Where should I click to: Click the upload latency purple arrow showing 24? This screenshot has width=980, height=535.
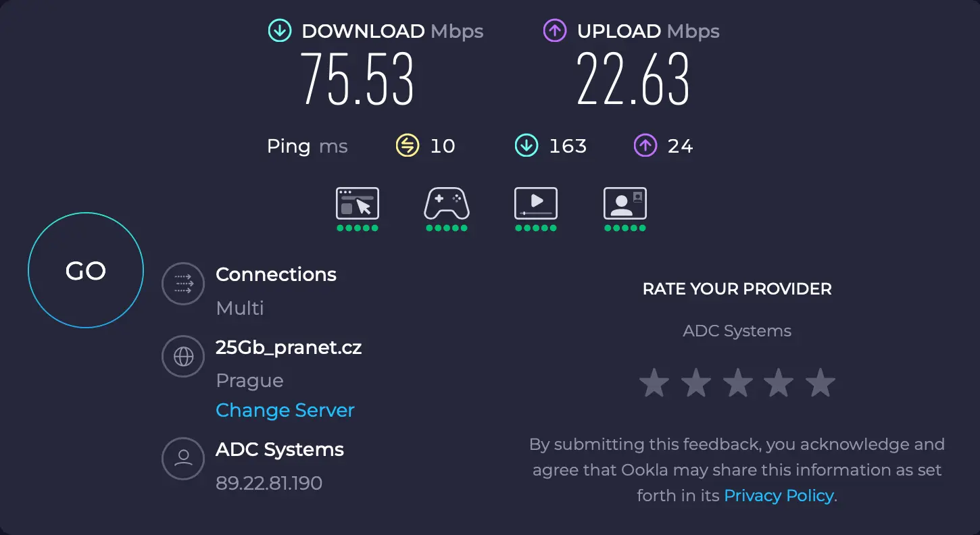(x=645, y=145)
